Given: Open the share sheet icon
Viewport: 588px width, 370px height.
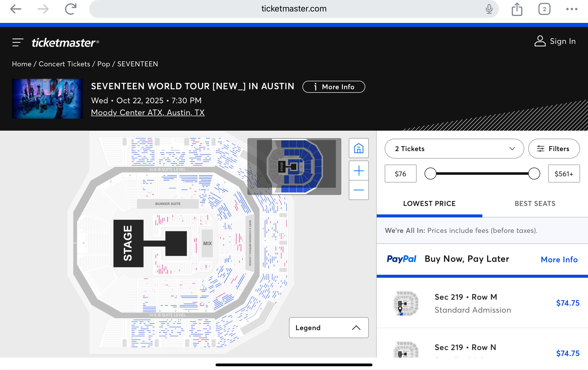Looking at the screenshot, I should (517, 9).
